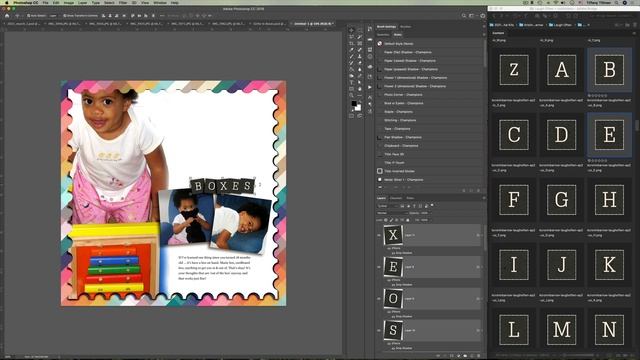Screen dimensions: 640x360
Task: Open the layer filter Kind dropdown
Action: 388,206
